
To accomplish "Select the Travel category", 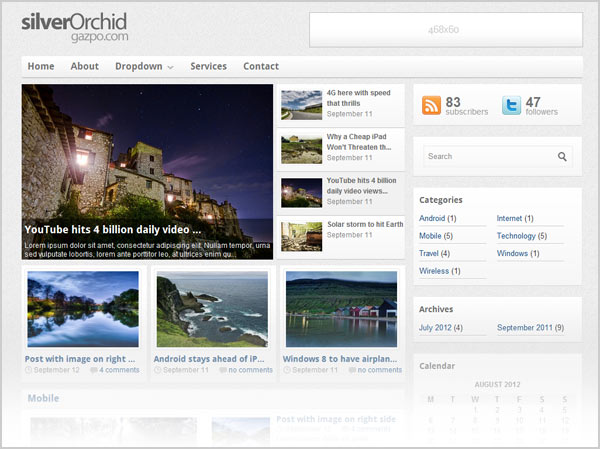I will [429, 253].
